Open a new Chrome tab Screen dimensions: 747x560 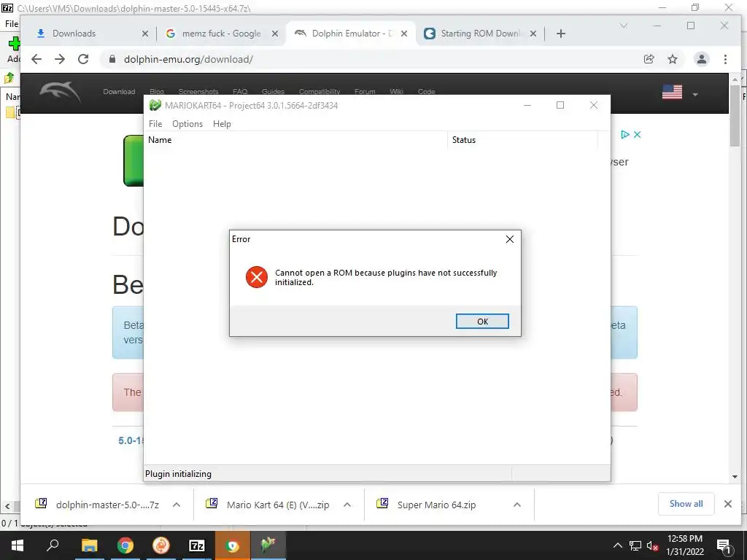click(x=561, y=34)
